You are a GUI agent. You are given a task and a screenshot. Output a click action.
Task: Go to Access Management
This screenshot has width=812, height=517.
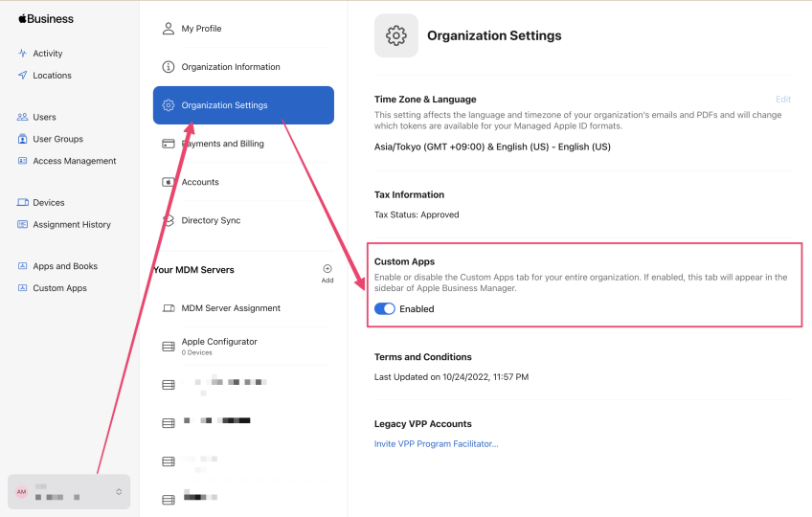(x=74, y=161)
